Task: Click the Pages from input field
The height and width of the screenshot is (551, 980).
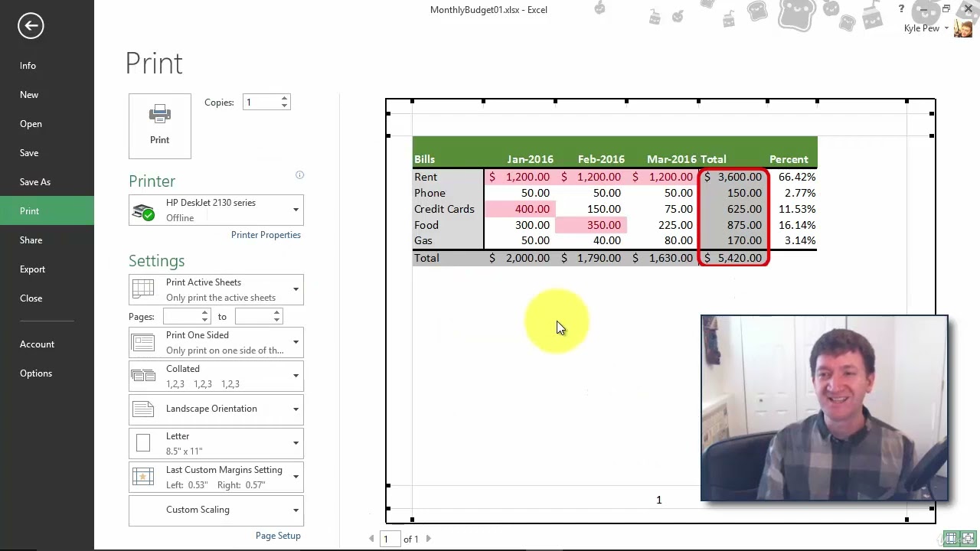Action: pos(182,317)
